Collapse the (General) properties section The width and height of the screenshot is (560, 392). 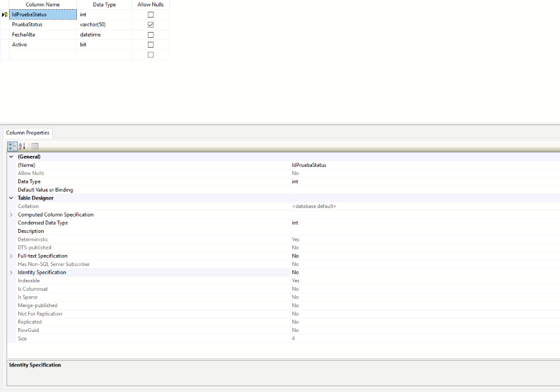click(11, 157)
